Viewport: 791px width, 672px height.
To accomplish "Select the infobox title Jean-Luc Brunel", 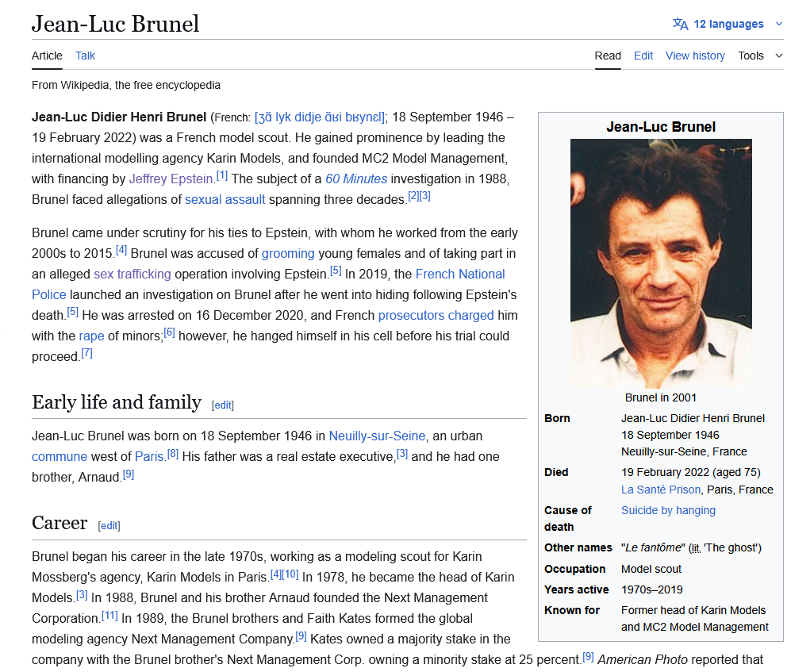I will tap(661, 127).
